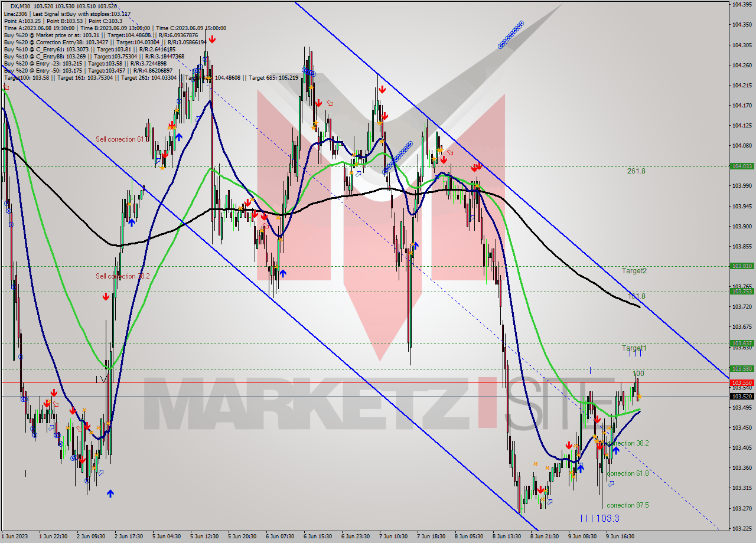Click the '7 Jun 18:30' time label
Image resolution: width=756 pixels, height=543 pixels.
pyautogui.click(x=431, y=537)
